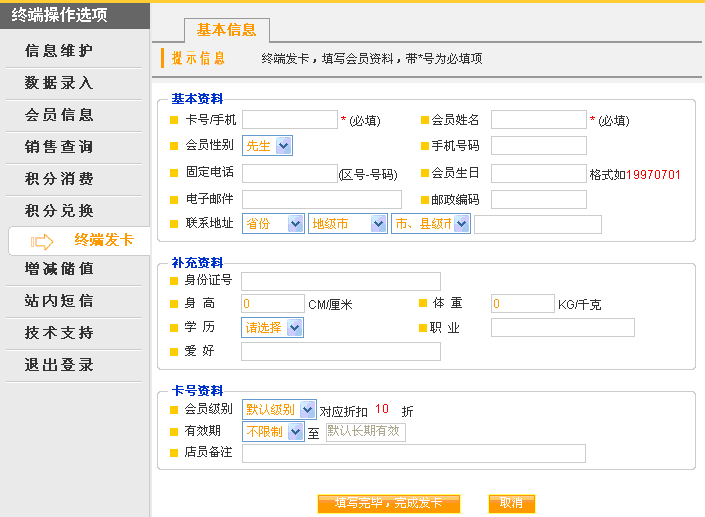
Task: Expand the 市、县级市 district dropdown
Action: [x=431, y=224]
